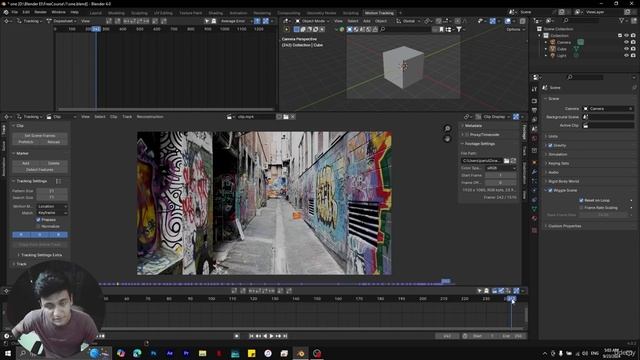Toggle visibility eye for Light in outliner

point(626,55)
